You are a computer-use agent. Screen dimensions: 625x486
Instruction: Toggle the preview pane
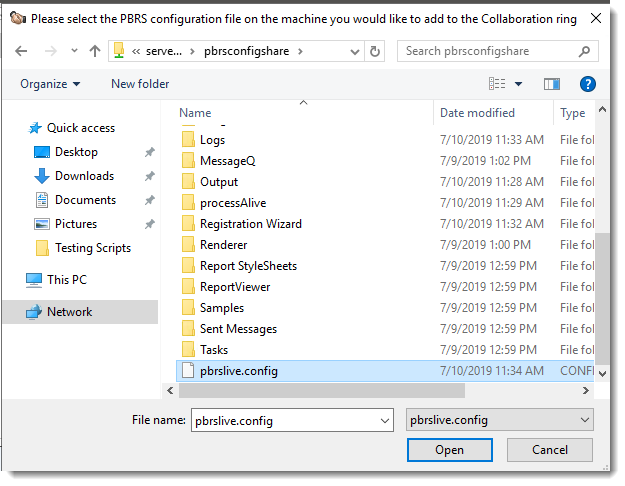tap(552, 84)
